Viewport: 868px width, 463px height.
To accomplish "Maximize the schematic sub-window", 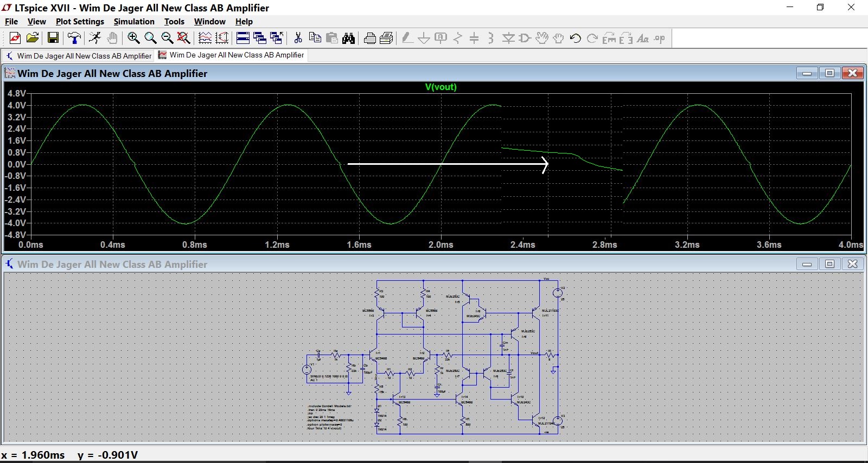I will click(x=829, y=264).
